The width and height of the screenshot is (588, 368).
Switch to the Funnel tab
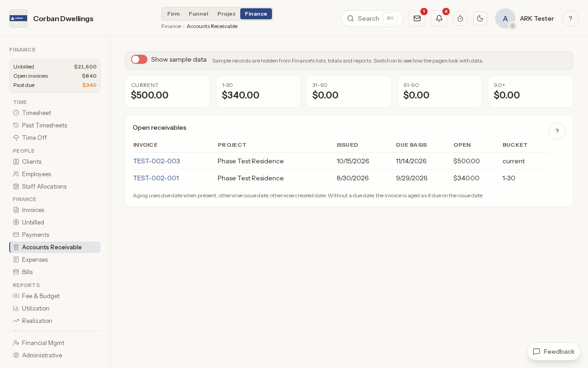pyautogui.click(x=198, y=14)
